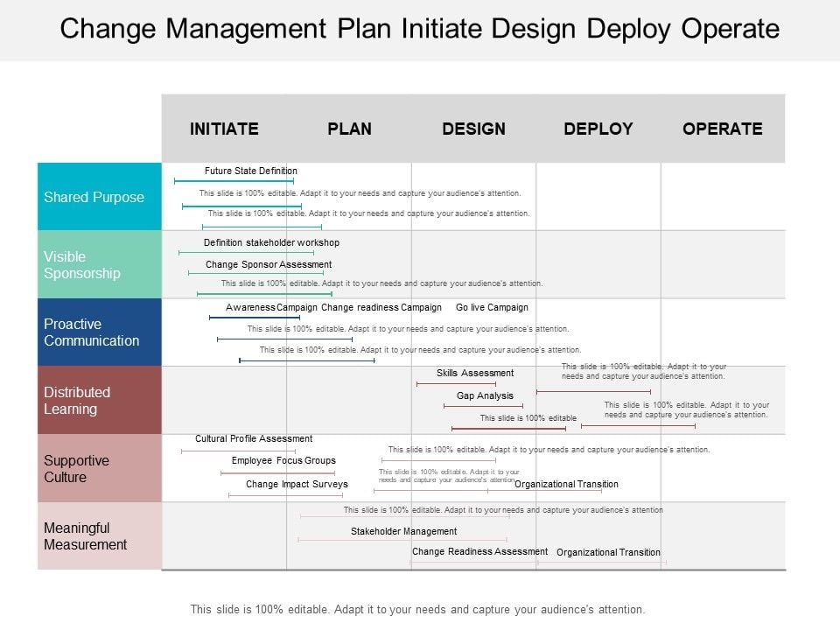Click the timeline bar under Definition stakeholder workshop
The width and height of the screenshot is (840, 630).
pos(247,252)
